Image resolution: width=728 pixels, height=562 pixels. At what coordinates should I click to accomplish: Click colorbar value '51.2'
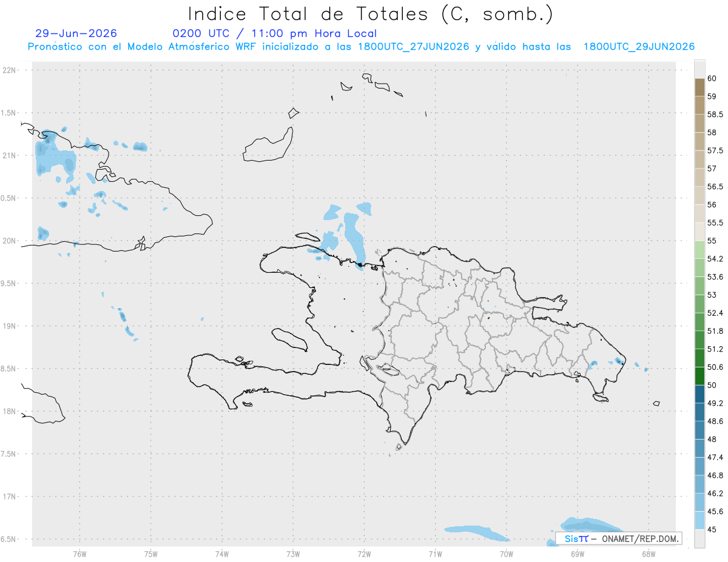click(x=715, y=349)
